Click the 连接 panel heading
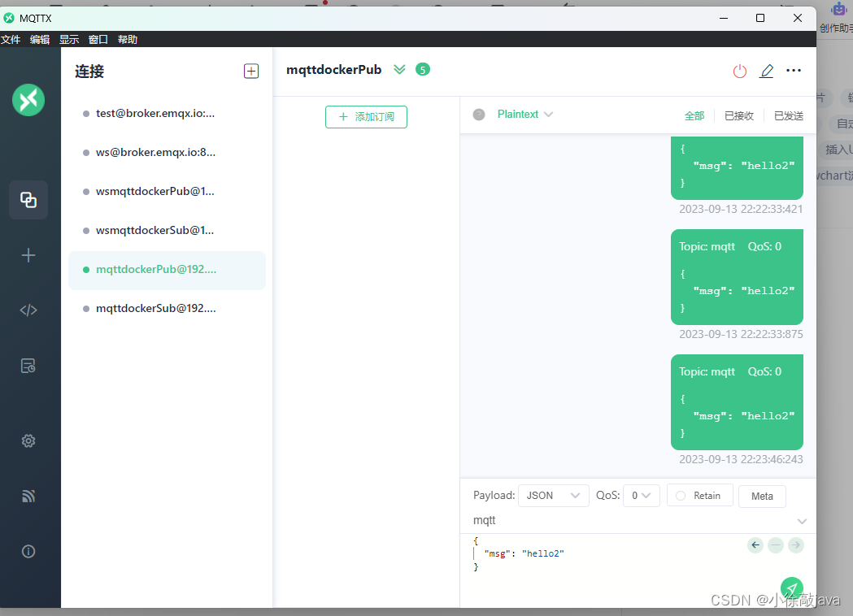The image size is (853, 616). [89, 72]
